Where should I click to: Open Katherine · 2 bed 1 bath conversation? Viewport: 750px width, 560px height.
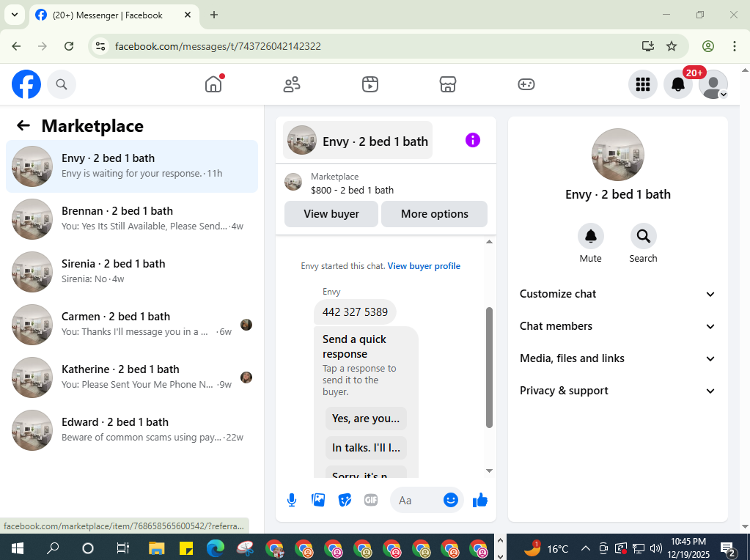pos(132,377)
